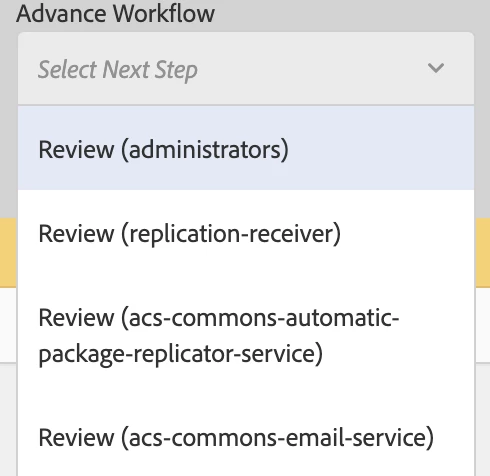This screenshot has height=476, width=490.
Task: Select the email-service review option
Action: click(x=246, y=437)
